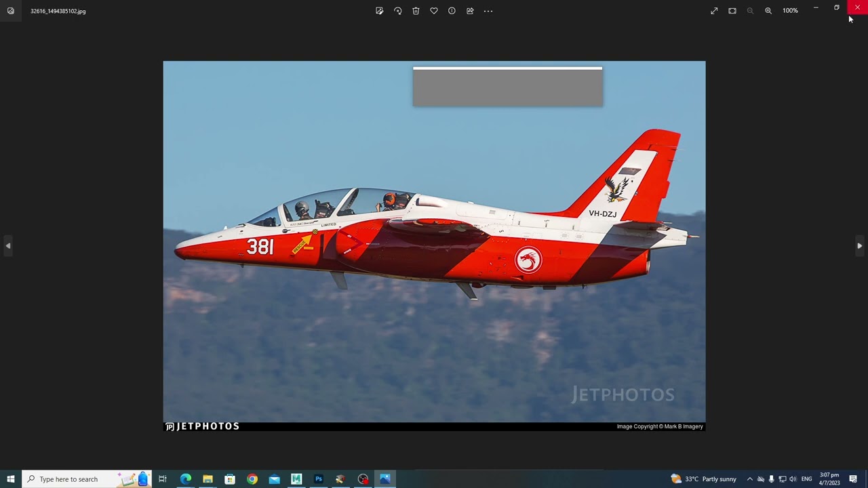Open File Explorer from taskbar
Image resolution: width=868 pixels, height=488 pixels.
click(208, 479)
